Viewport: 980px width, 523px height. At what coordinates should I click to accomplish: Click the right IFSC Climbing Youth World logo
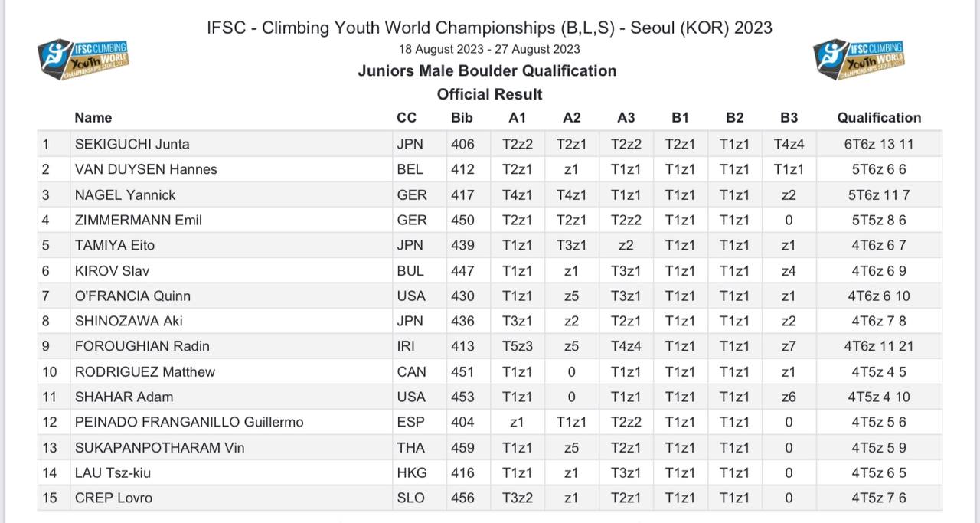[x=859, y=60]
